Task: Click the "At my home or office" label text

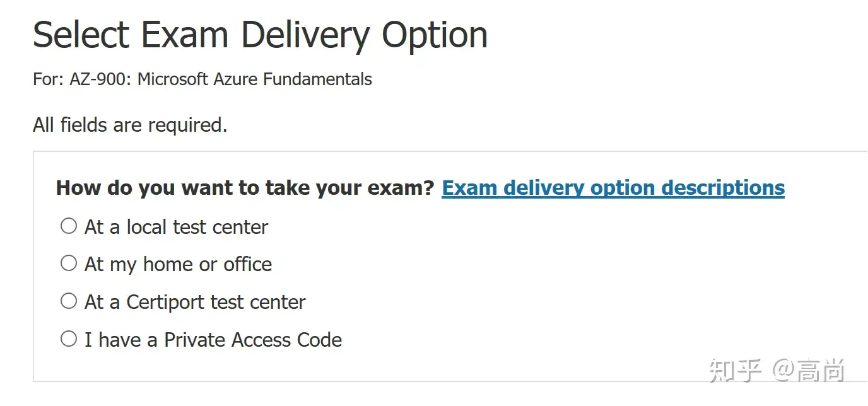Action: tap(178, 264)
